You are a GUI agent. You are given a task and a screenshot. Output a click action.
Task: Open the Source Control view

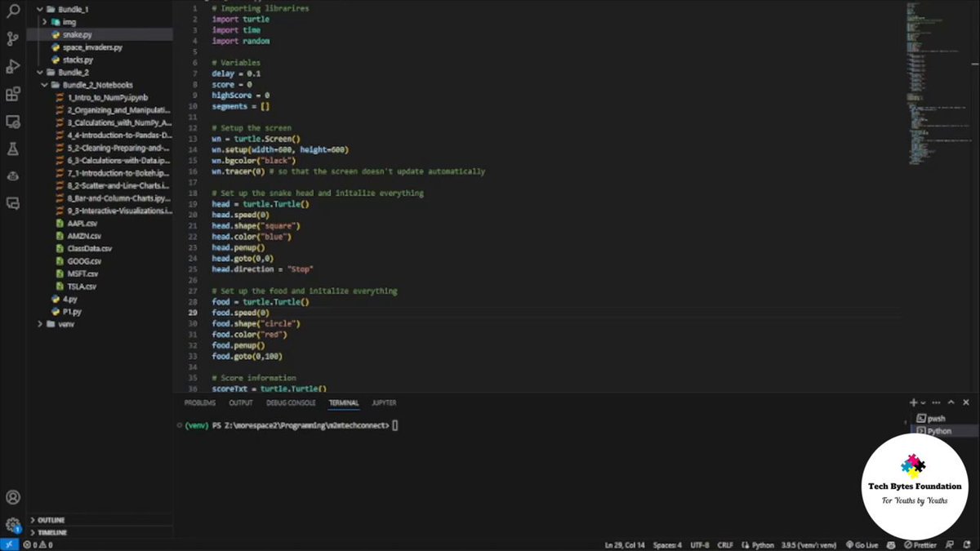12,38
